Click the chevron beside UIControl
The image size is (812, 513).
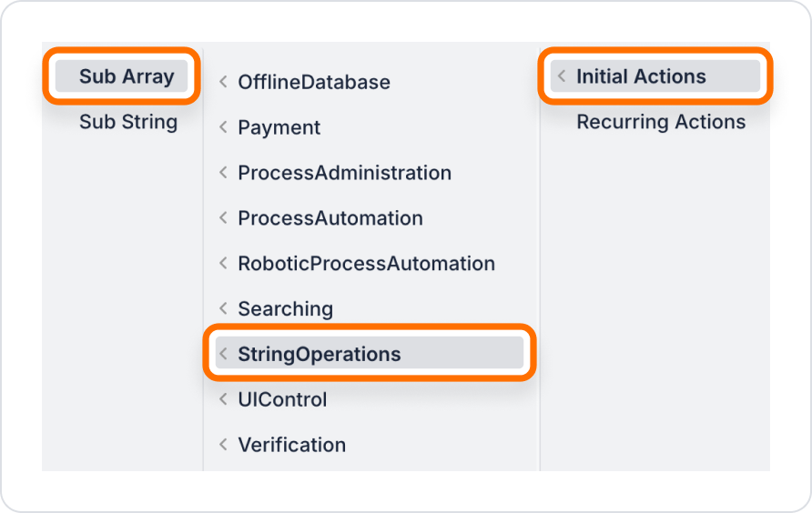pos(223,399)
